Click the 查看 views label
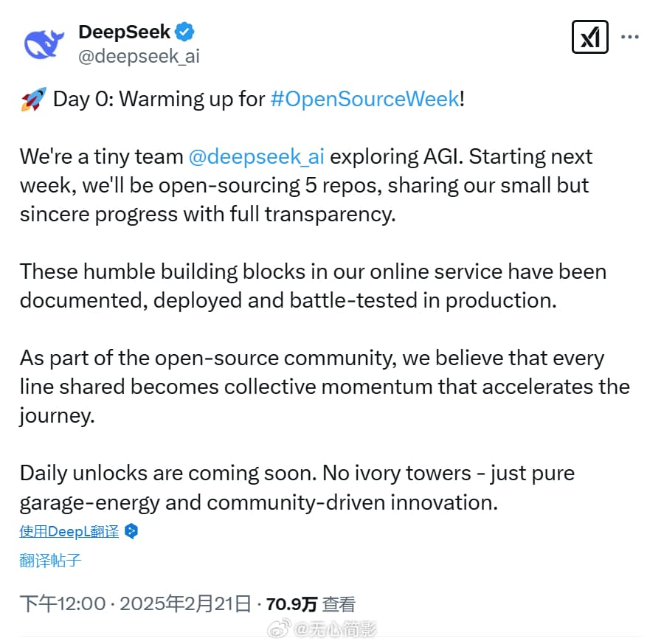Viewport: 647px width, 644px height. (x=339, y=604)
